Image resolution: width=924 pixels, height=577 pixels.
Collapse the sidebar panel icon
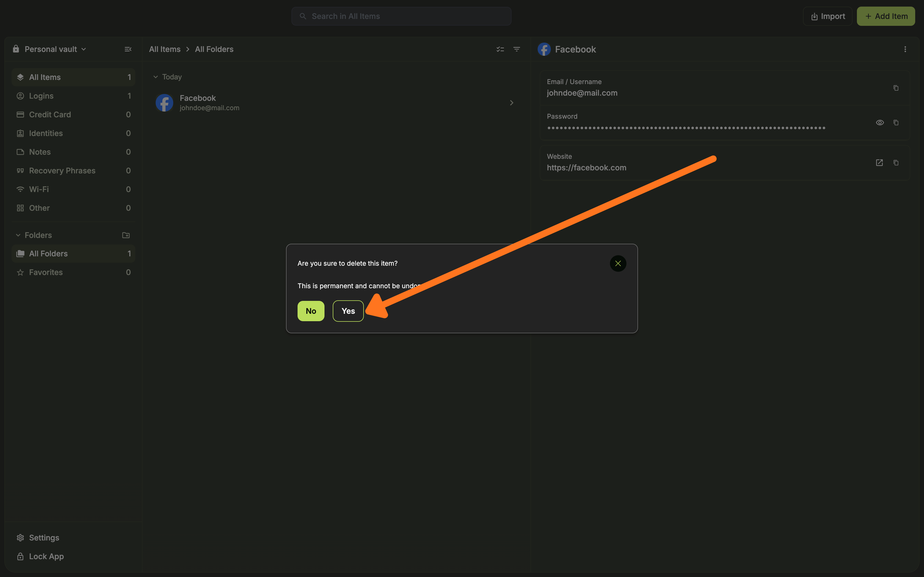(x=128, y=49)
